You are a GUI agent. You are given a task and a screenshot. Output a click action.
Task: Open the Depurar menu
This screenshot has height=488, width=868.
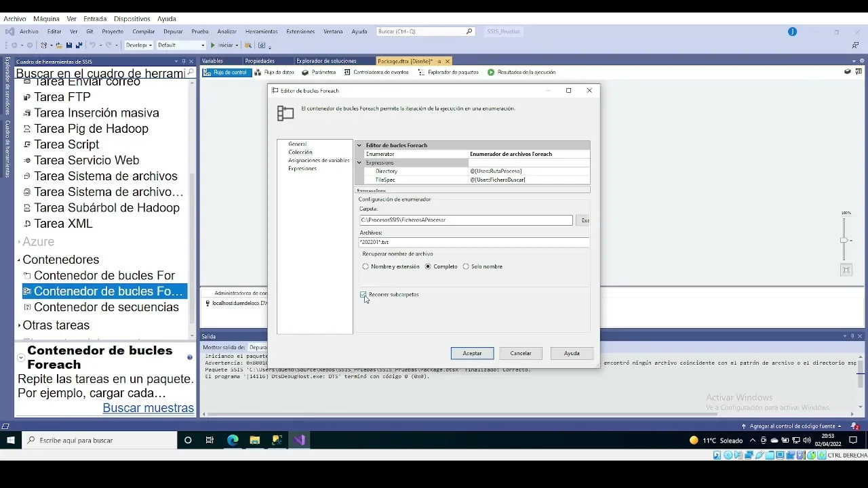173,31
